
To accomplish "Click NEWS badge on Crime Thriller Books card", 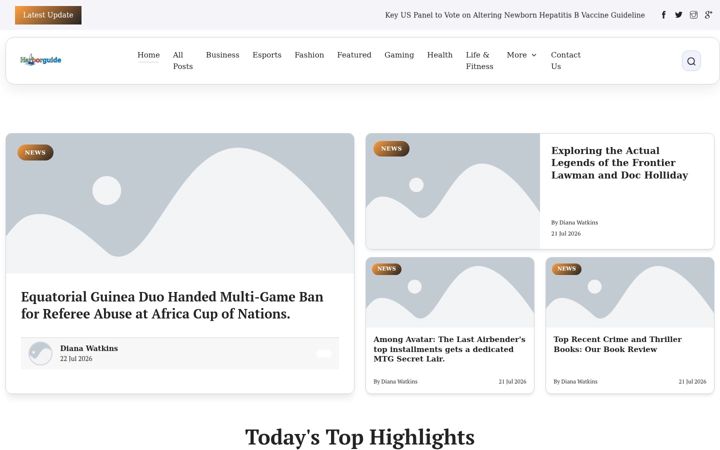I will [567, 269].
